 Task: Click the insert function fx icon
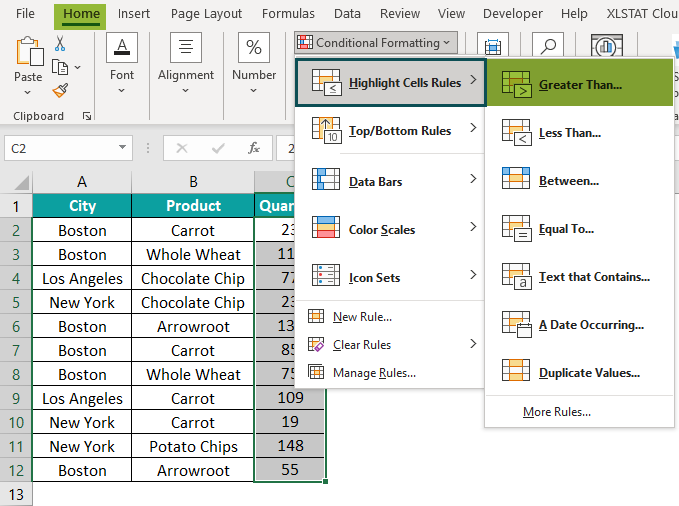pyautogui.click(x=254, y=148)
